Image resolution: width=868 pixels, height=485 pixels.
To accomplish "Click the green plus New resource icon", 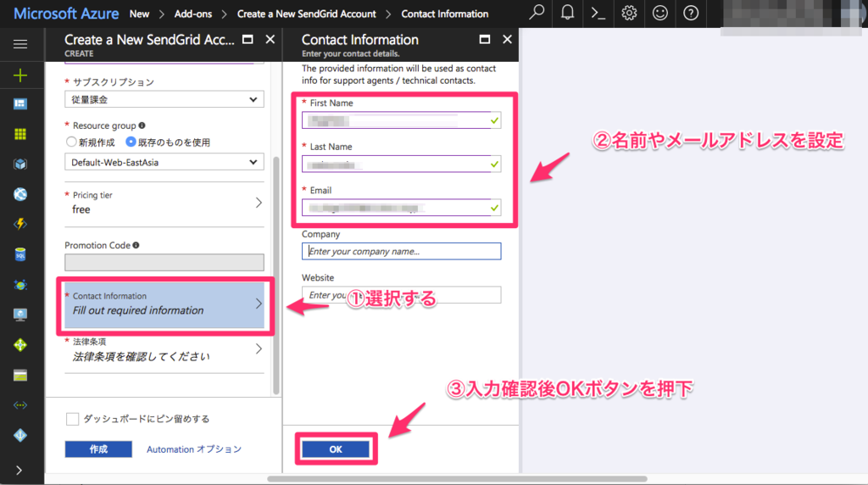I will [x=20, y=75].
